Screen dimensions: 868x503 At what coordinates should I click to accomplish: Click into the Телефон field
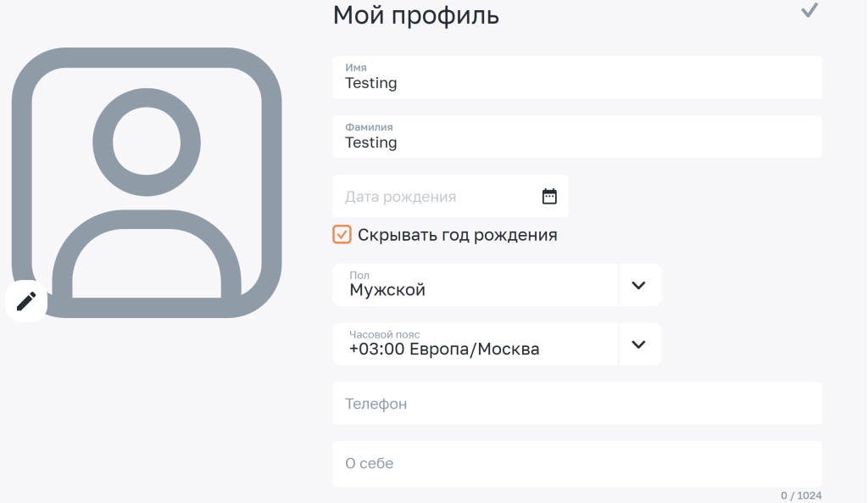pyautogui.click(x=576, y=403)
